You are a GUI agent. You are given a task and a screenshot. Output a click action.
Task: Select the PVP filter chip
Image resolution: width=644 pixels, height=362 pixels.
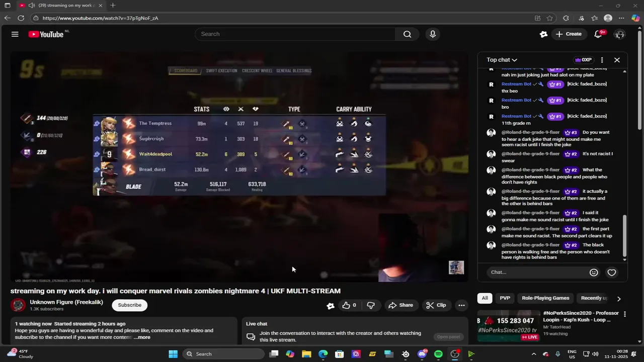point(505,298)
